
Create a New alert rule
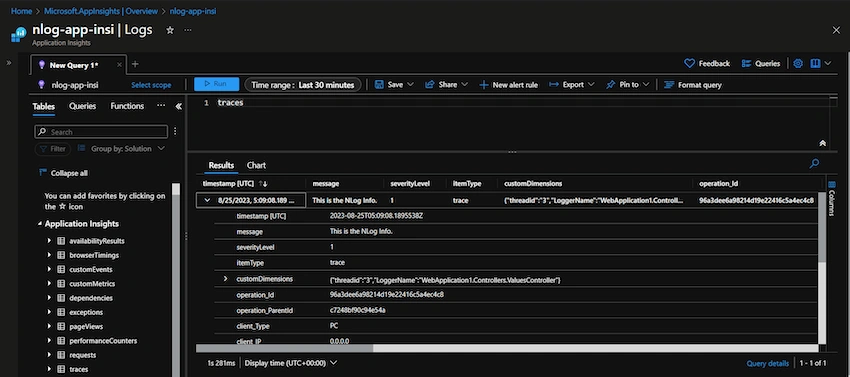pyautogui.click(x=508, y=85)
